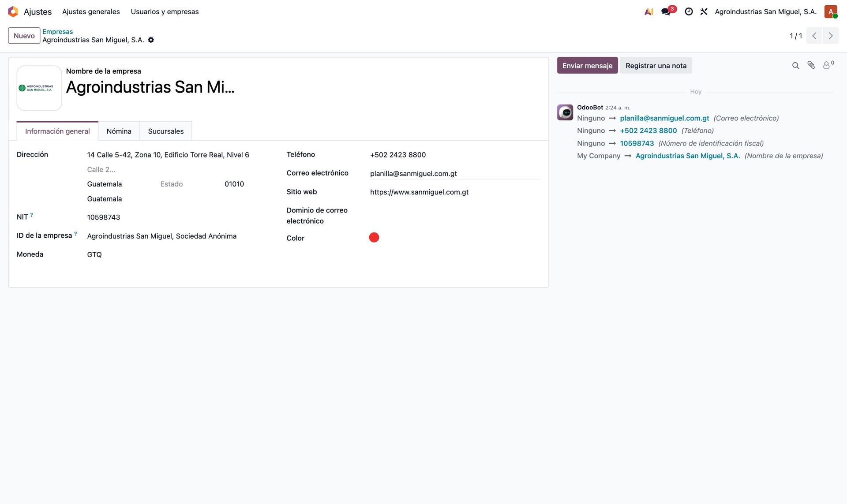Edit the Correo electrónico field
Image resolution: width=847 pixels, height=504 pixels.
[x=455, y=174]
